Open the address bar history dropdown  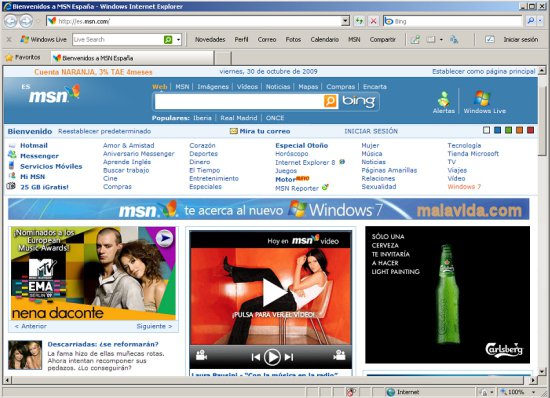click(x=346, y=21)
